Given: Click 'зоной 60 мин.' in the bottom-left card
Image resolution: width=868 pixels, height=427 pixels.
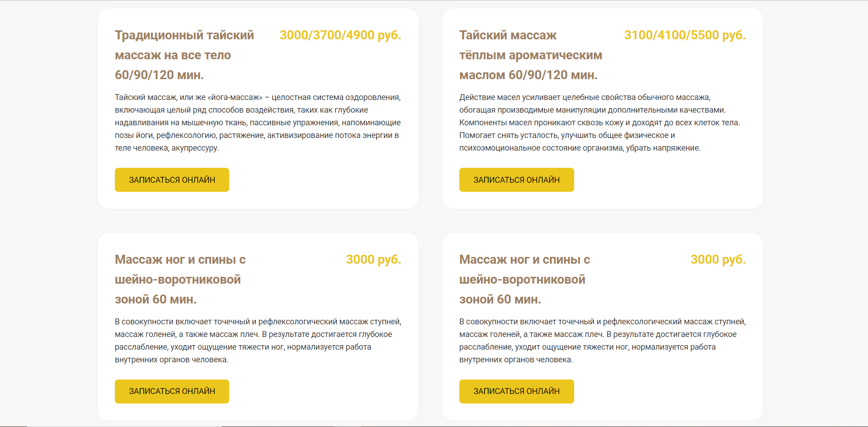Looking at the screenshot, I should [x=156, y=299].
